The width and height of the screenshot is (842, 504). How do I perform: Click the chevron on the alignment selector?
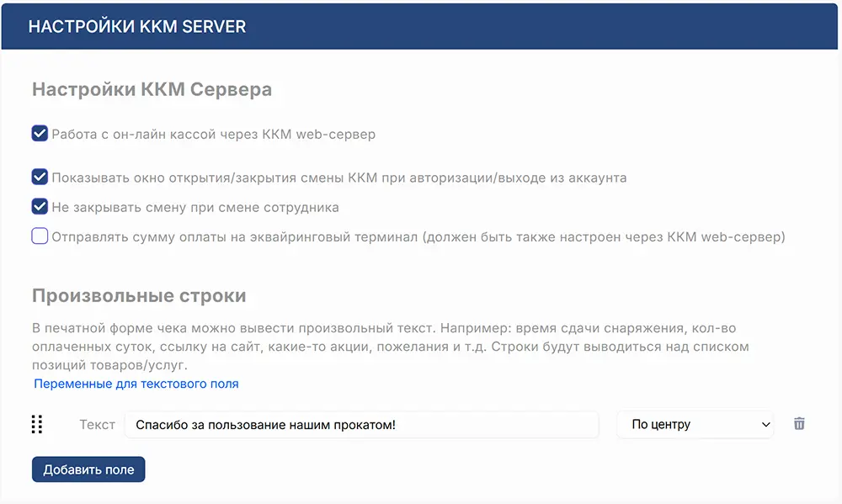[x=765, y=425]
